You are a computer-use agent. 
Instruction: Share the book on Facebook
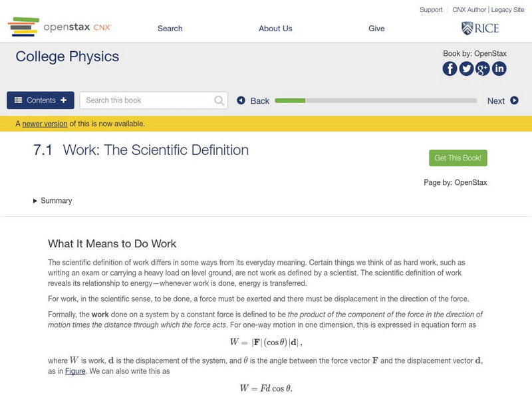pos(450,68)
